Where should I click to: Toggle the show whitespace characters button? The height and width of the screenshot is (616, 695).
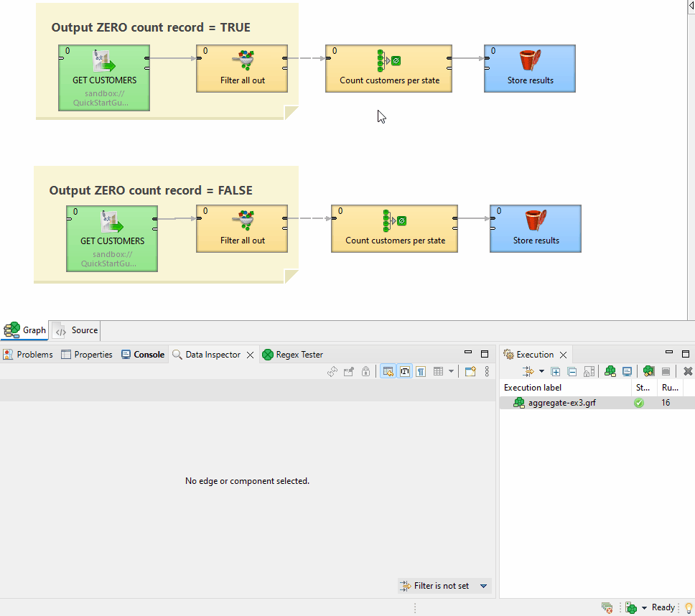tap(421, 371)
